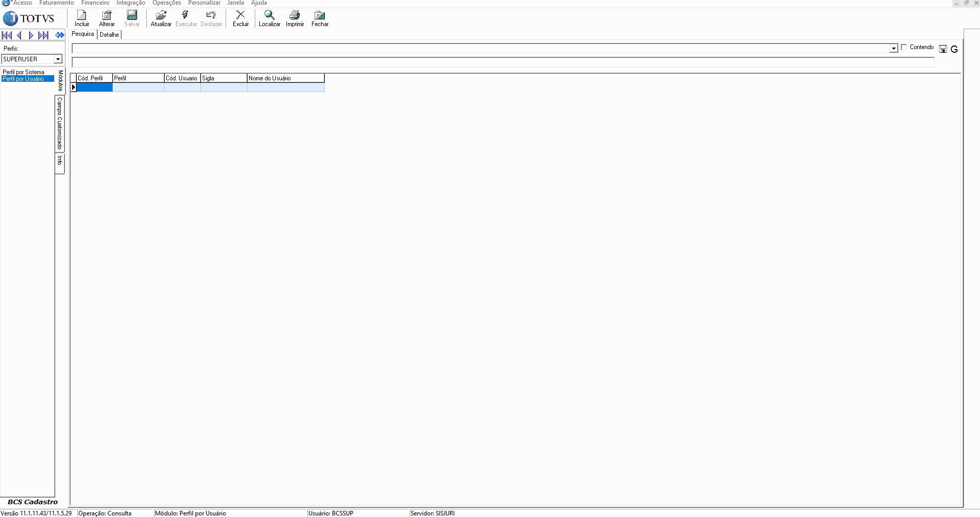Click the Sigla column header
The height and width of the screenshot is (517, 980).
(x=224, y=78)
